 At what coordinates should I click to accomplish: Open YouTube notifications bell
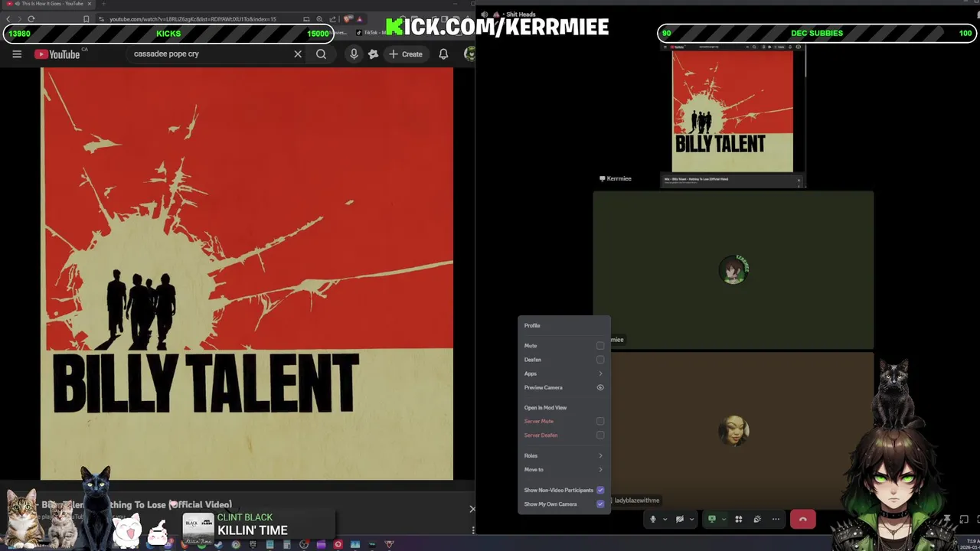pos(443,54)
